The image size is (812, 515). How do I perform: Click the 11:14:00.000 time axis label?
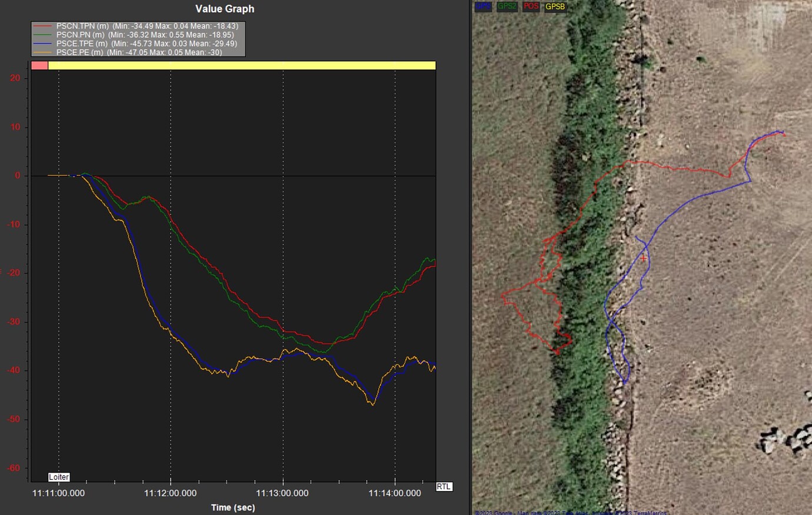(394, 493)
